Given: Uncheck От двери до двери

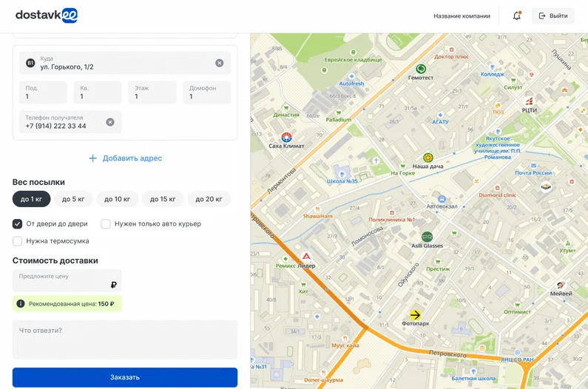Looking at the screenshot, I should click(x=17, y=224).
